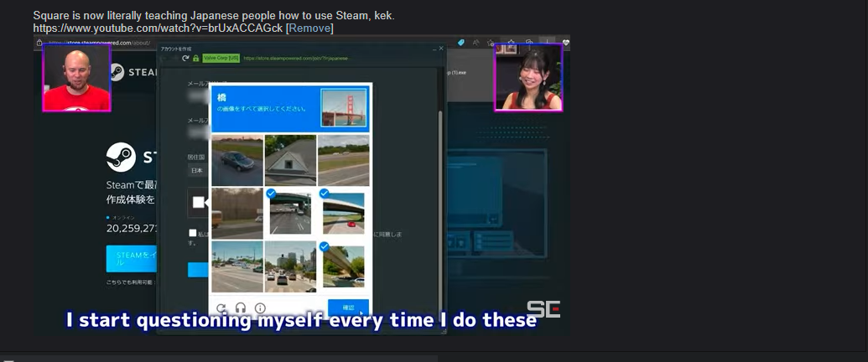Image resolution: width=868 pixels, height=362 pixels.
Task: Click the [Remove] link after the URL
Action: pyautogui.click(x=309, y=28)
